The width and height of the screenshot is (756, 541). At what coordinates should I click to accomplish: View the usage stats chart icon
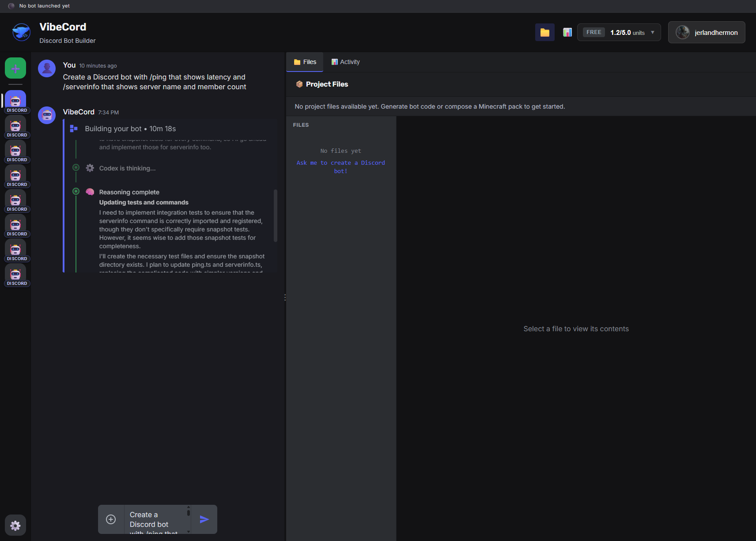click(x=567, y=32)
